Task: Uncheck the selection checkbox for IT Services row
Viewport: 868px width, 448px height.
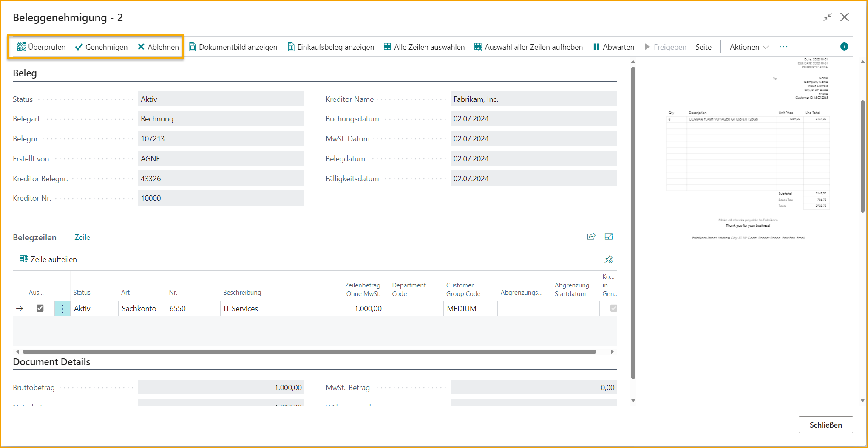Action: (40, 308)
